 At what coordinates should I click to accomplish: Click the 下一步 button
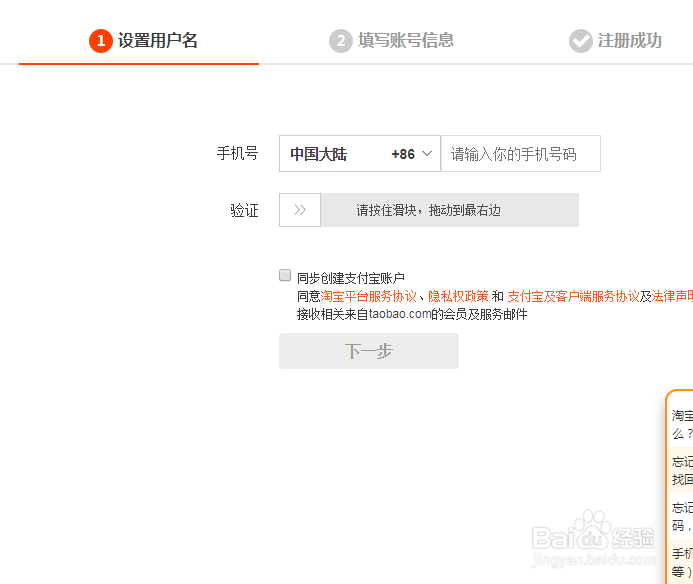[x=369, y=351]
